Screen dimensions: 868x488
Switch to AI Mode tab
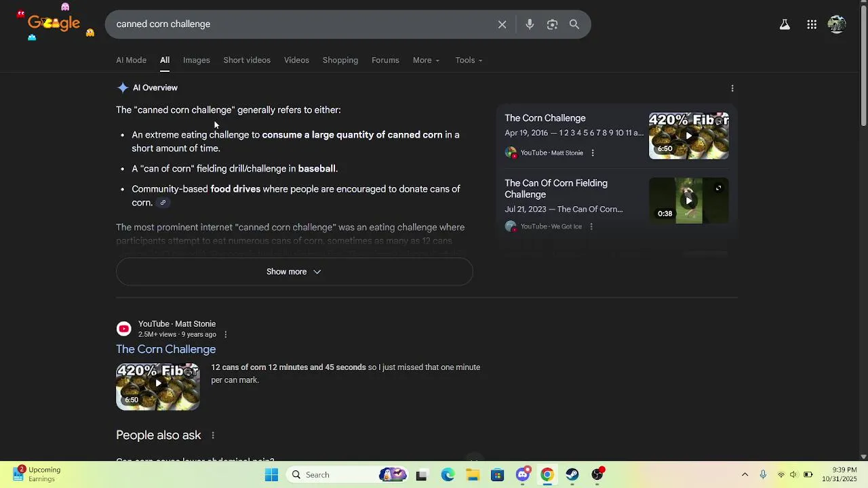pos(131,60)
